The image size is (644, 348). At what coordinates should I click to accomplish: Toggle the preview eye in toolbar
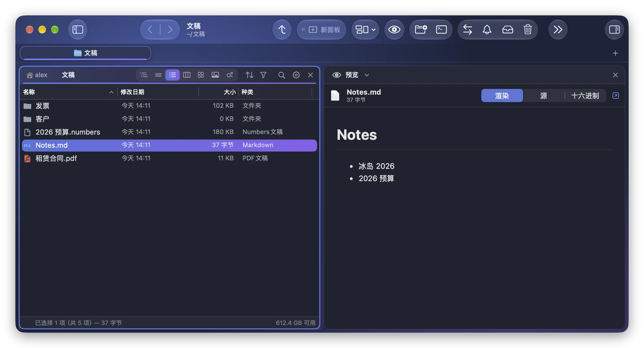pos(394,30)
